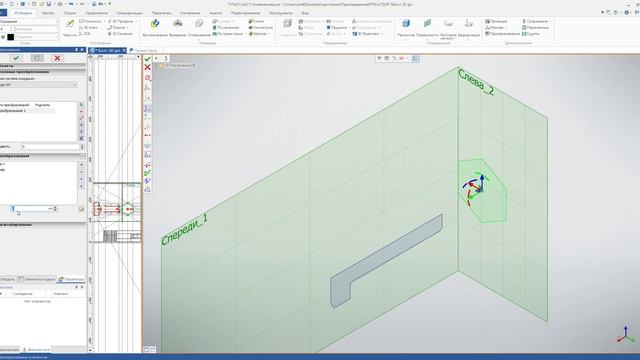640x360 pixels.
Task: Click the undo arrow in quick access toolbar
Action: pos(71,4)
